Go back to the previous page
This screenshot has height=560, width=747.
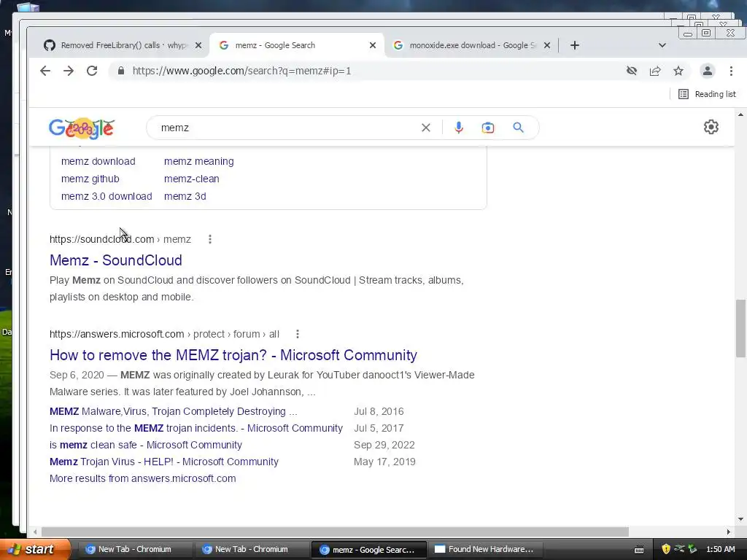(45, 71)
